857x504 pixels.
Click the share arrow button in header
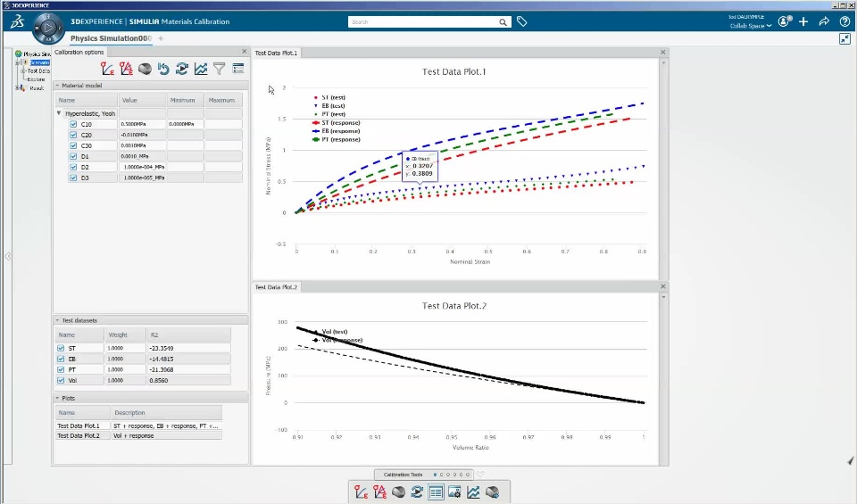click(x=824, y=21)
